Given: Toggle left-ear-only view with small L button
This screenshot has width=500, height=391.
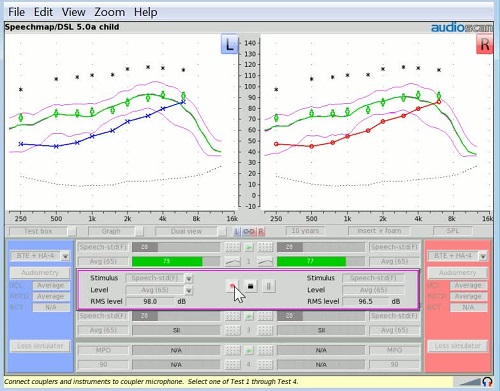Looking at the screenshot, I should coord(237,231).
